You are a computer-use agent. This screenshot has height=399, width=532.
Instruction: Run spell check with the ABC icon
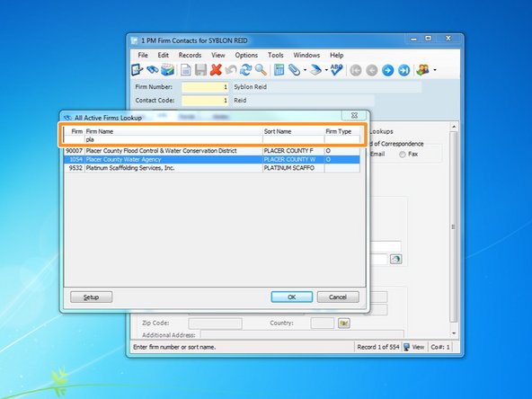[x=337, y=70]
